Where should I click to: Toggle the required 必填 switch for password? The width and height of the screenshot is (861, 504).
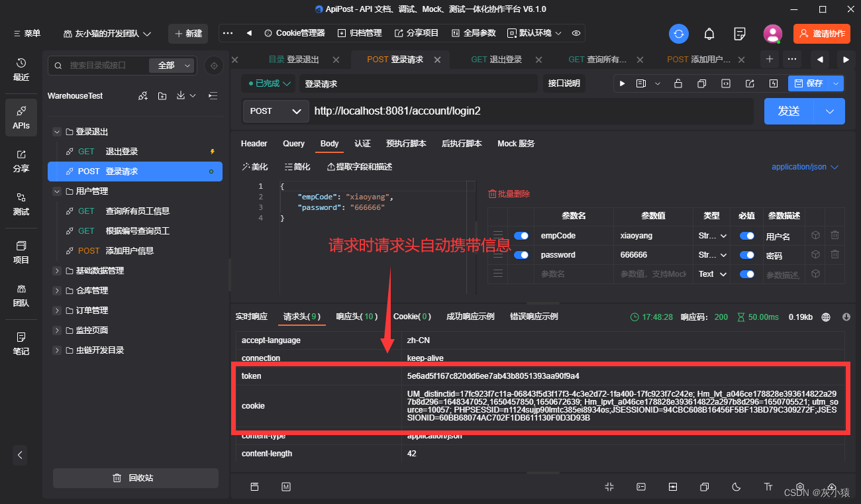(x=747, y=255)
